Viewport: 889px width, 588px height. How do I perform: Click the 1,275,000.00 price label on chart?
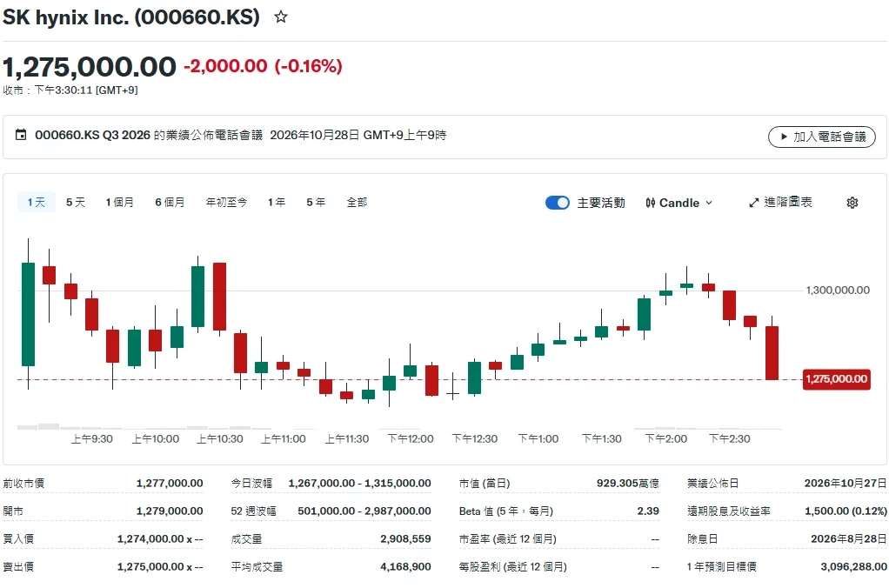tap(836, 378)
